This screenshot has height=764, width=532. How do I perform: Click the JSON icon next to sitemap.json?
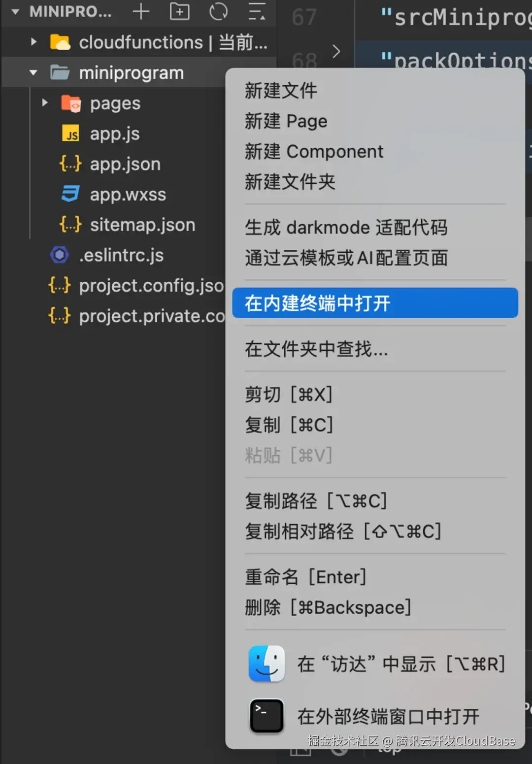tap(70, 225)
